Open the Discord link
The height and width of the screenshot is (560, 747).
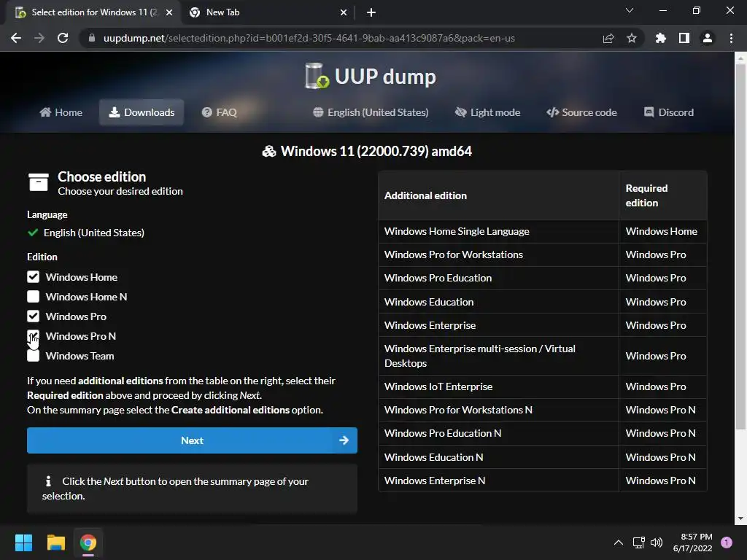tap(669, 112)
